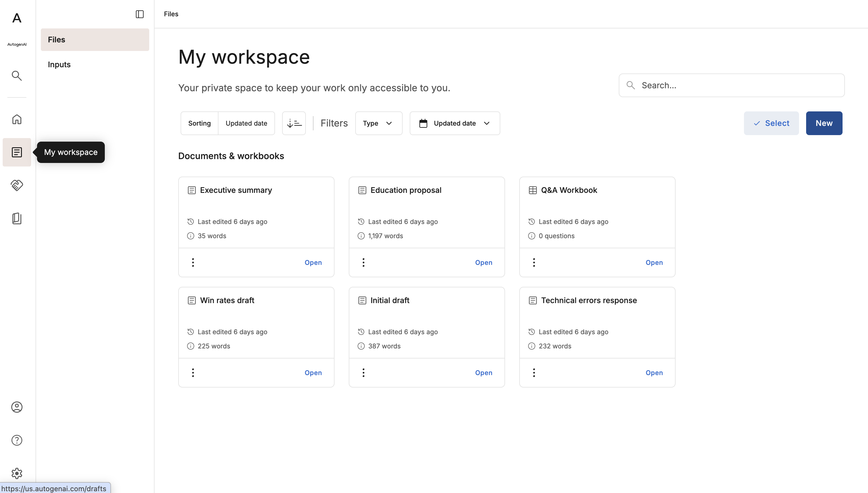Select the My workspace document icon

(x=17, y=152)
